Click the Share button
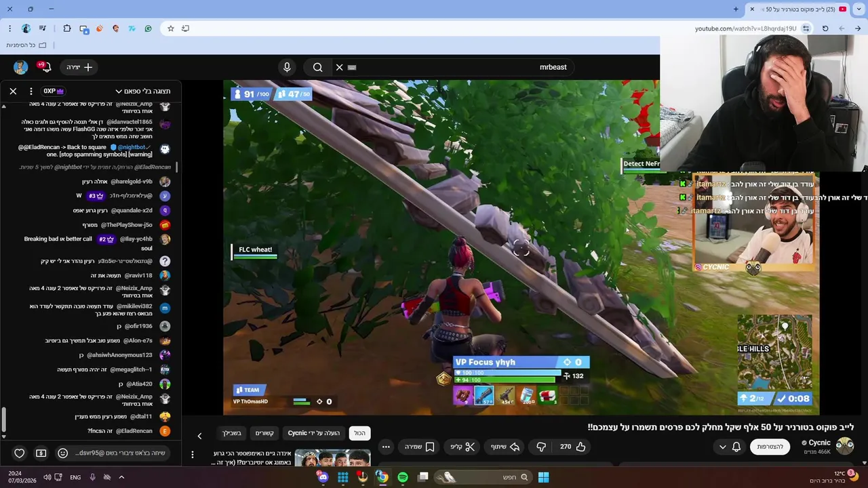Image resolution: width=868 pixels, height=488 pixels. [505, 447]
